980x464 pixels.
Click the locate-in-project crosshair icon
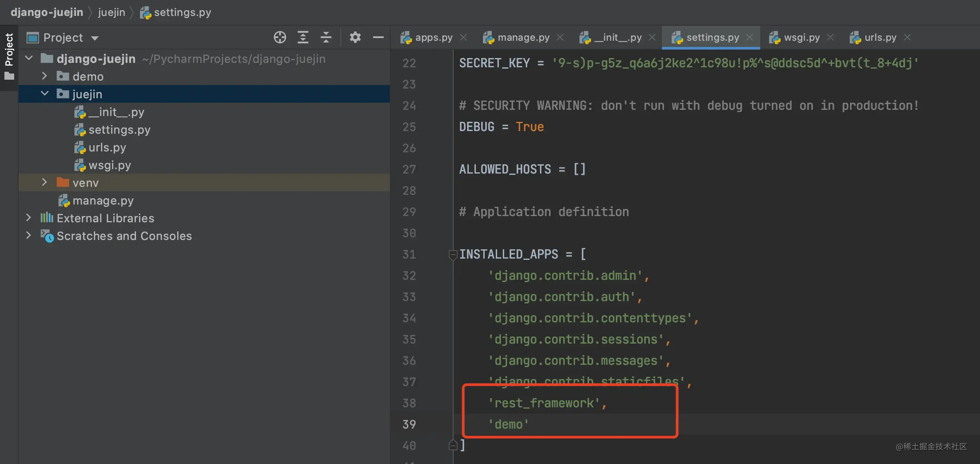coord(280,38)
